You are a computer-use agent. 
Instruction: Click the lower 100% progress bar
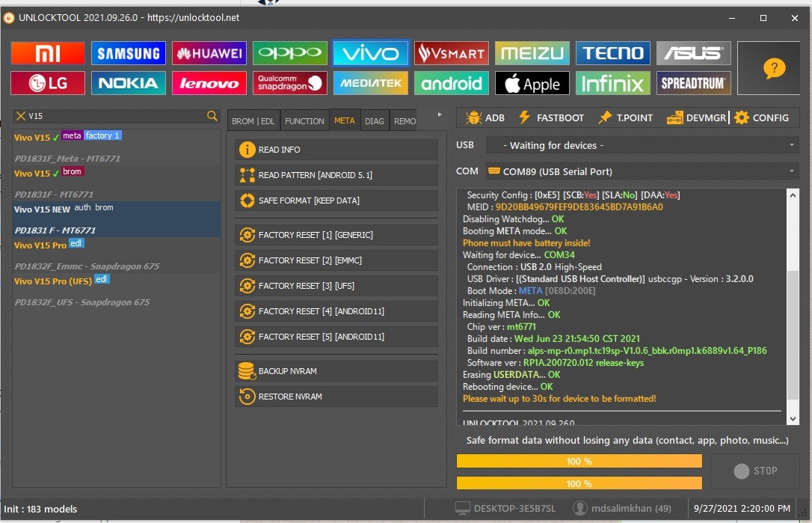[579, 483]
